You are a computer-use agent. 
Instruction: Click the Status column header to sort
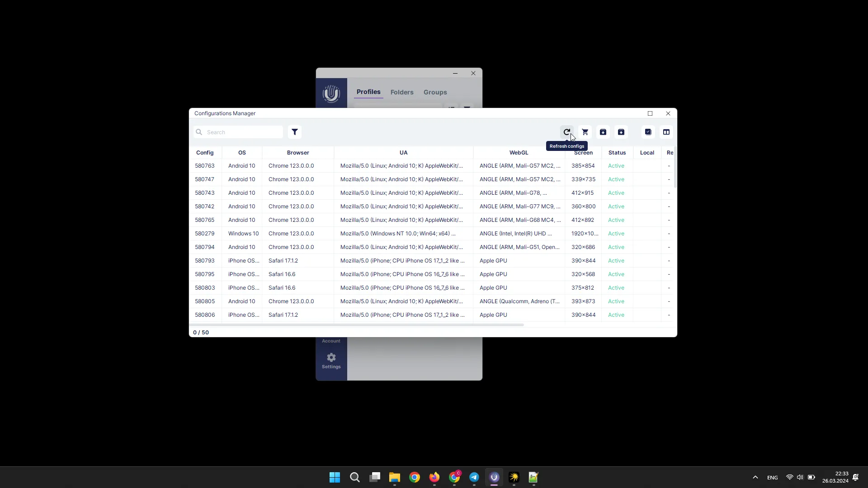(617, 153)
